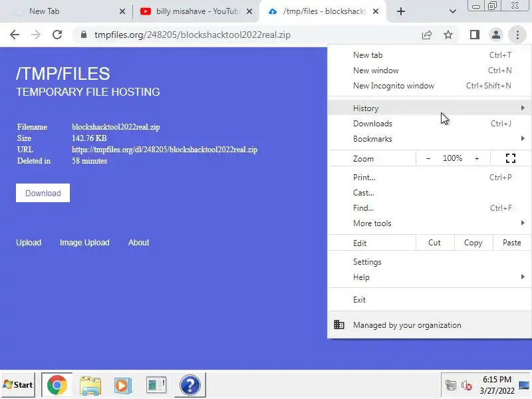
Task: Click the lock icon in address bar
Action: pyautogui.click(x=84, y=35)
